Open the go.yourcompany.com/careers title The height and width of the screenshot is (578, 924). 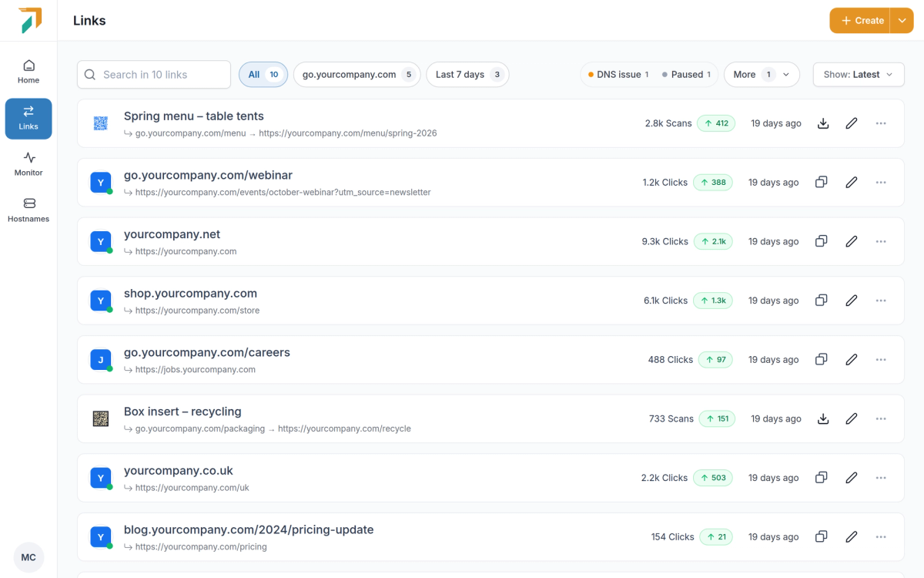pos(207,353)
